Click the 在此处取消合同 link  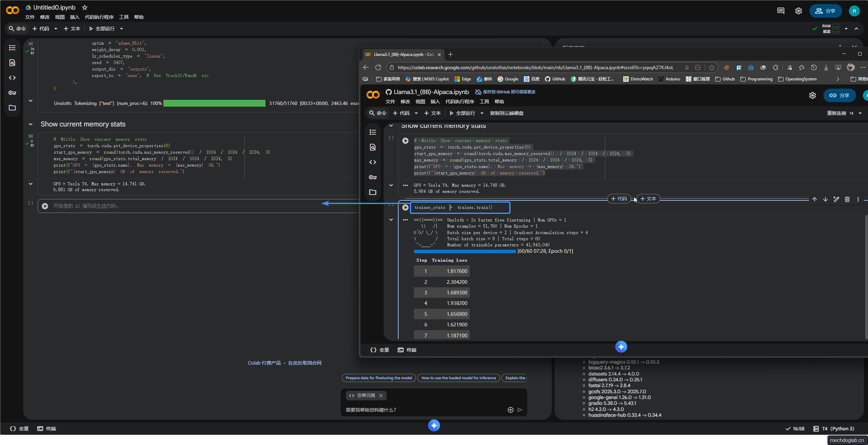[x=305, y=363]
